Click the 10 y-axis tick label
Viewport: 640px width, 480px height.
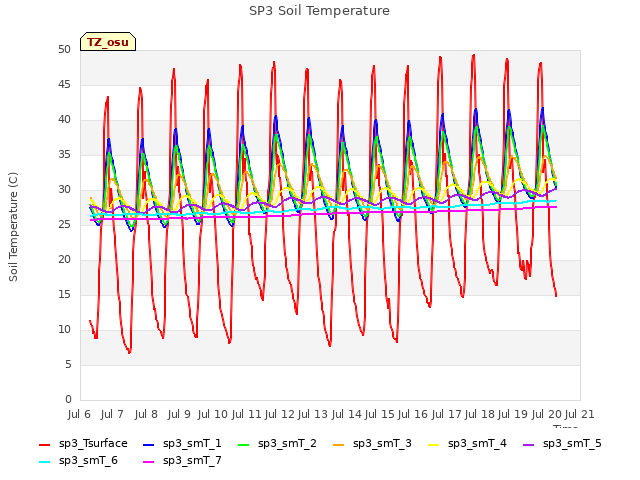[x=64, y=330]
